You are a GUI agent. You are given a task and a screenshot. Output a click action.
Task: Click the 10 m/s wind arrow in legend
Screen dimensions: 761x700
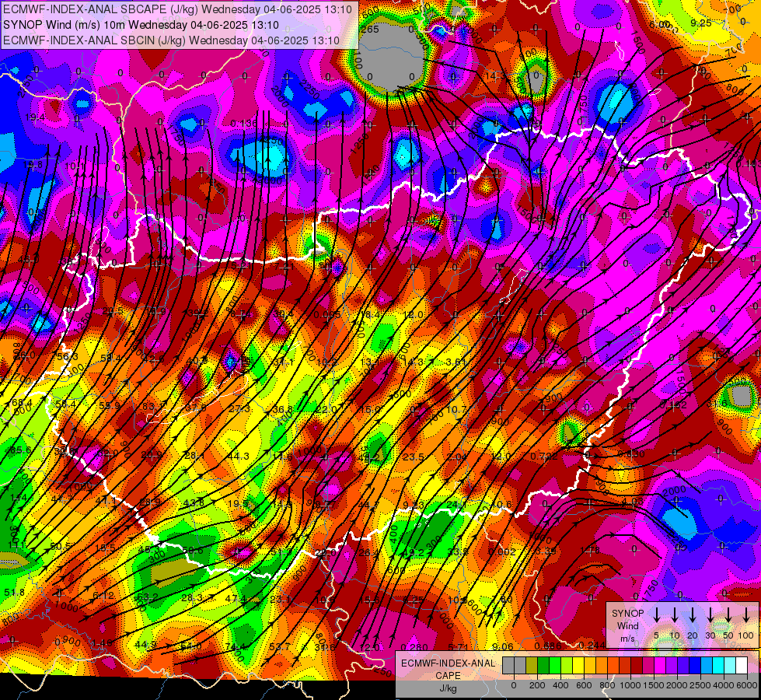coord(674,614)
